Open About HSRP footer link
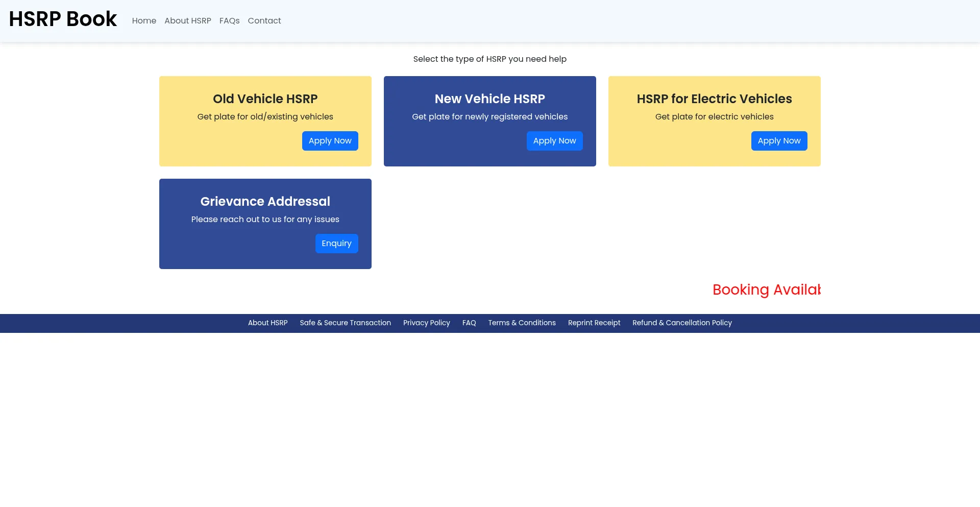 click(x=267, y=323)
